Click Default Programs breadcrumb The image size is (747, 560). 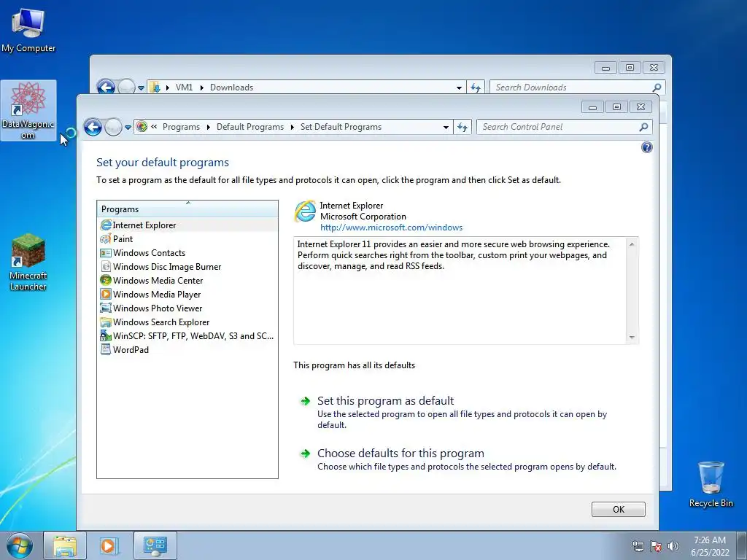[x=250, y=127]
